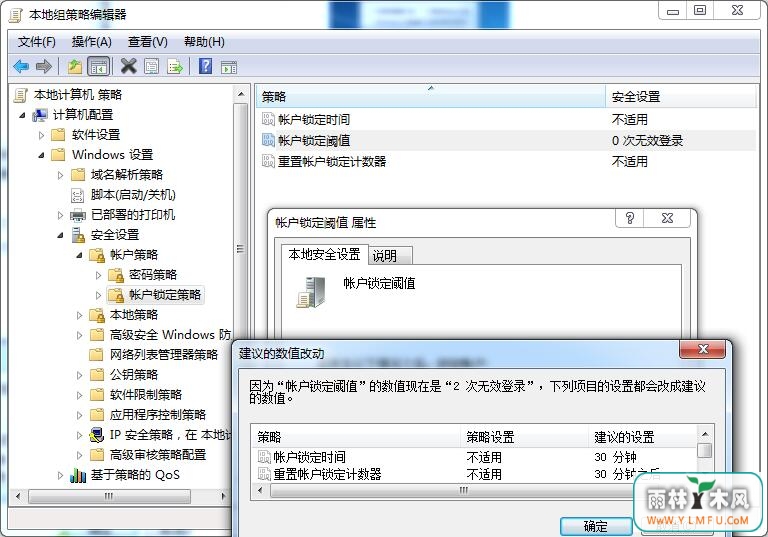
Task: Close the 建议的数值改动 dialog with red X
Action: click(x=703, y=349)
